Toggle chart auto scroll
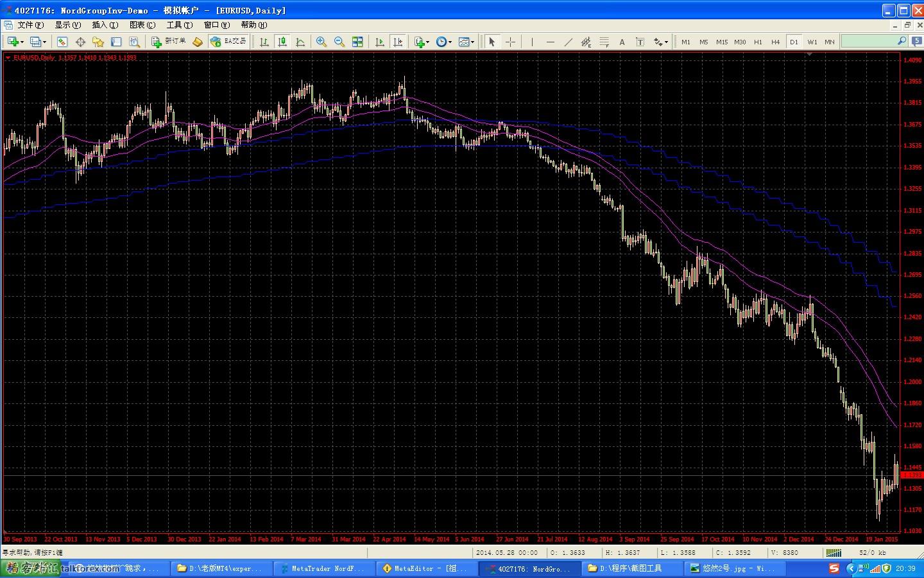 pos(380,42)
